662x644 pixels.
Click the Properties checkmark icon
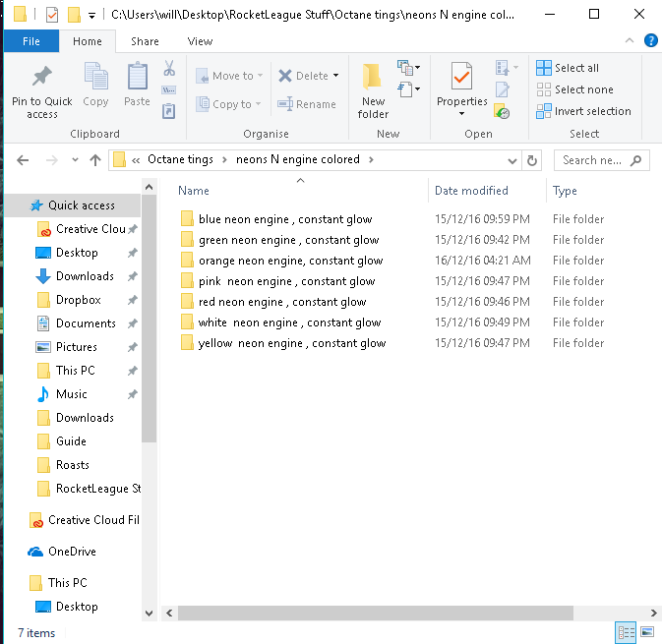(461, 76)
